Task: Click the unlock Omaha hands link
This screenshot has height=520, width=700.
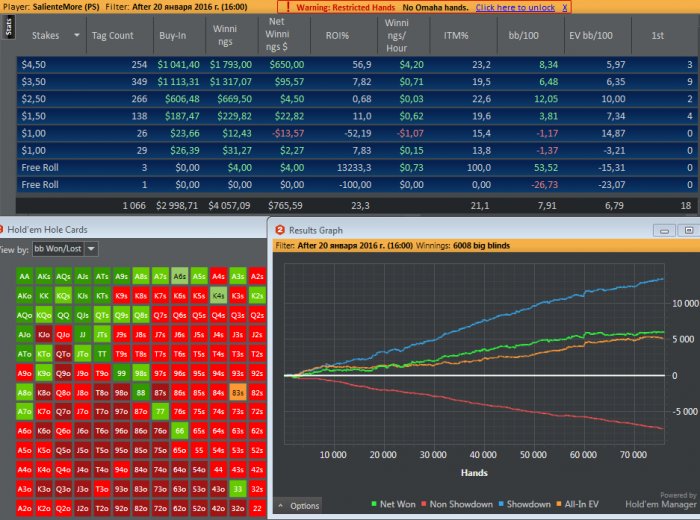Action: point(515,7)
